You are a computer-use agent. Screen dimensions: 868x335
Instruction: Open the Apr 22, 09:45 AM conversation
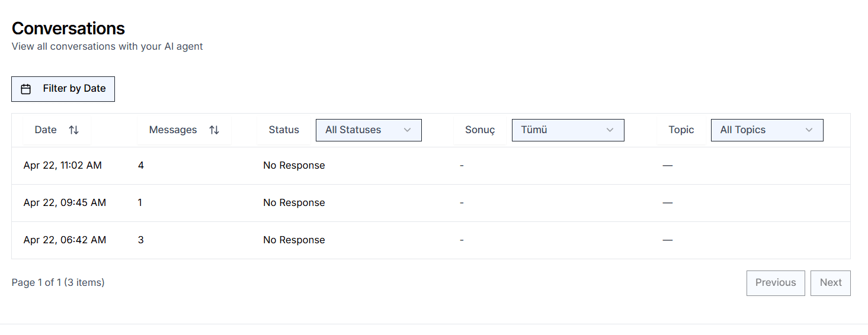click(431, 203)
